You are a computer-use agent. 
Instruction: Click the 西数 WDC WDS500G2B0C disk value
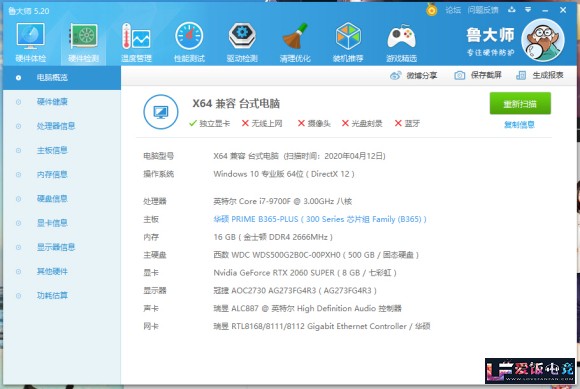coord(316,255)
